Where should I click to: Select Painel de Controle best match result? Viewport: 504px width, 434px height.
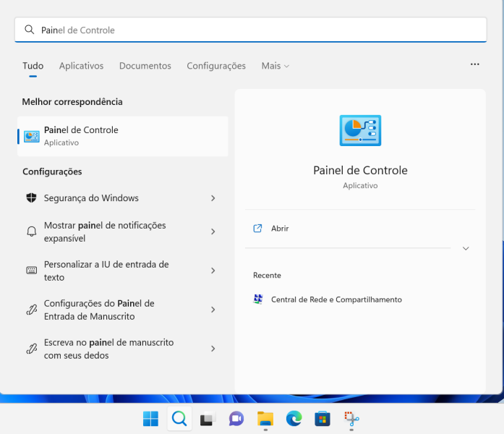123,136
